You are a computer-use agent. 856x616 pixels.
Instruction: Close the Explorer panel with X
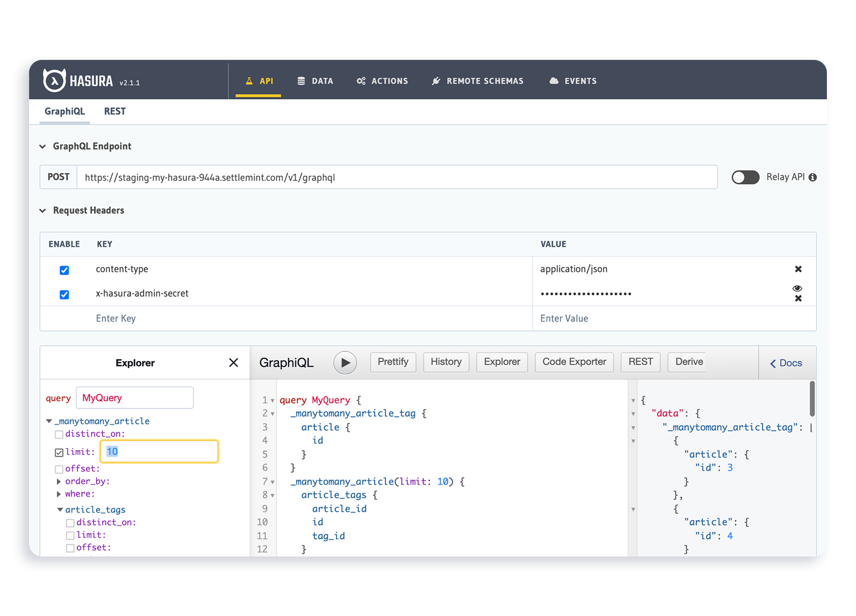pyautogui.click(x=233, y=363)
